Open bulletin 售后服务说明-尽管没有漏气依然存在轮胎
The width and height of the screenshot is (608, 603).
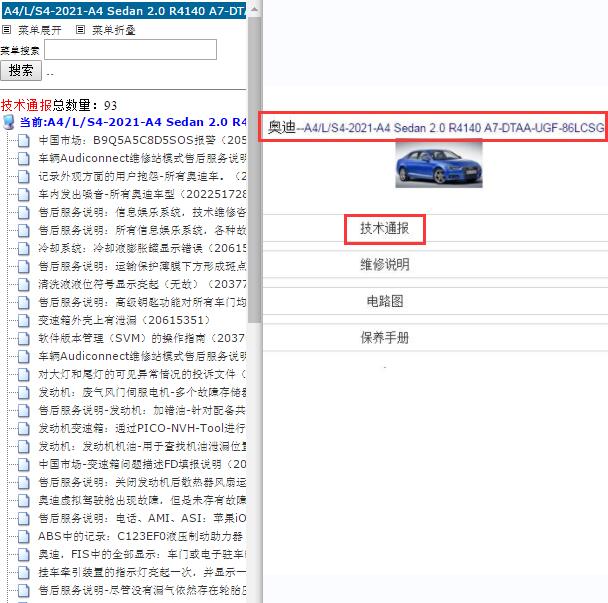pyautogui.click(x=142, y=590)
